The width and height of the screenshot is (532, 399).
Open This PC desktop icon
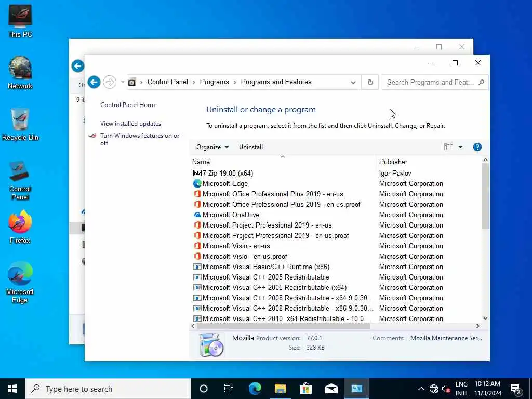[x=20, y=21]
